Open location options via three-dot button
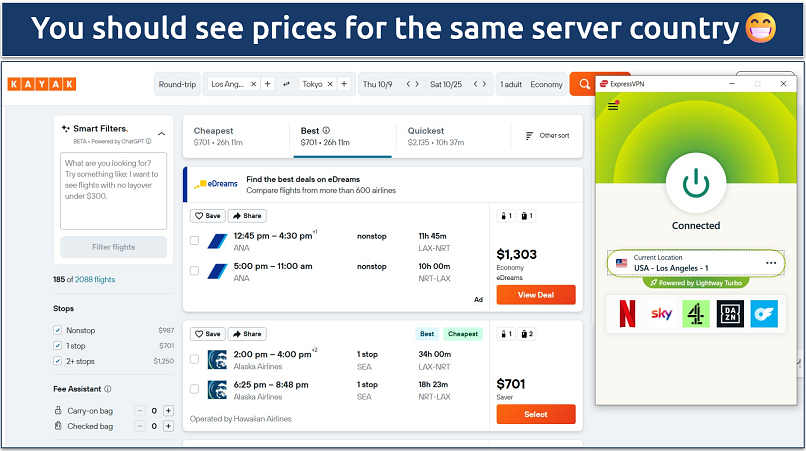 click(771, 263)
